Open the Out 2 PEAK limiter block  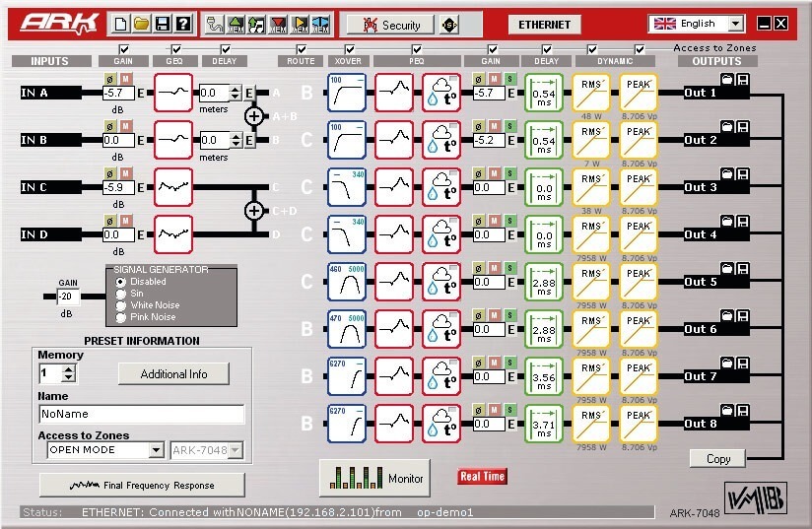click(639, 140)
